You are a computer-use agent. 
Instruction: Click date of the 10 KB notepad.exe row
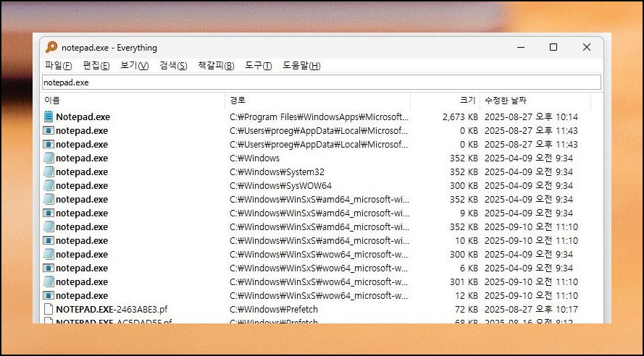pyautogui.click(x=531, y=240)
